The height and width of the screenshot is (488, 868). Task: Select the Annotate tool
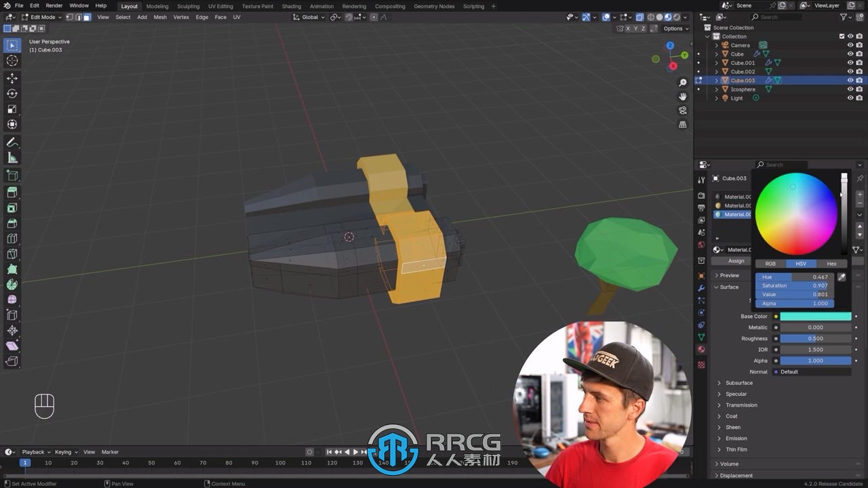12,142
